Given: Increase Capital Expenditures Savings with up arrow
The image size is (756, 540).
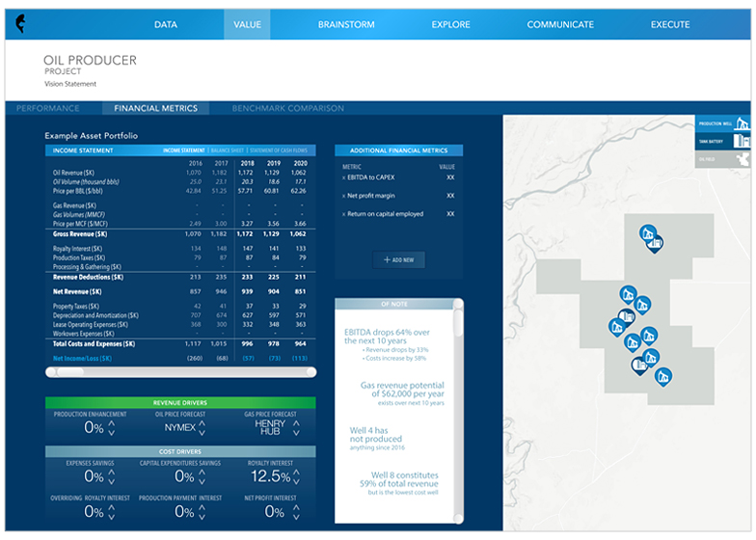Looking at the screenshot, I should (x=202, y=472).
